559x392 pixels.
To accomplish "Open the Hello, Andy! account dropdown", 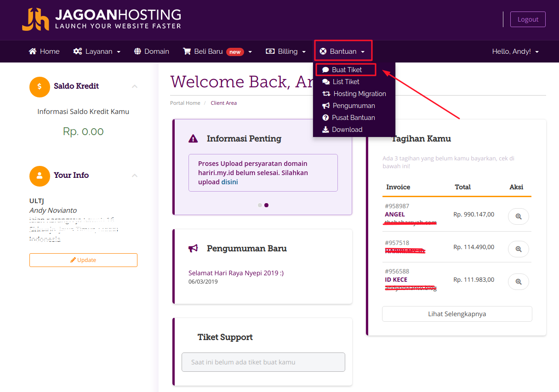I will point(515,51).
